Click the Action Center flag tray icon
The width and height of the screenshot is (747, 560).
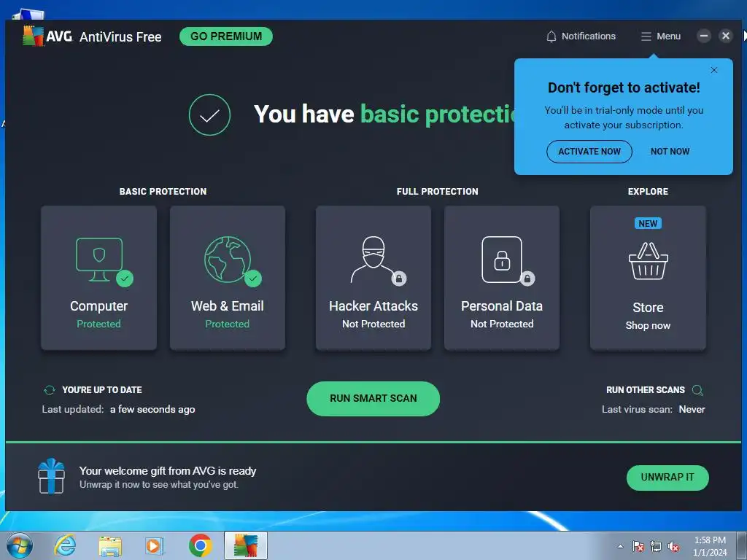pyautogui.click(x=638, y=547)
